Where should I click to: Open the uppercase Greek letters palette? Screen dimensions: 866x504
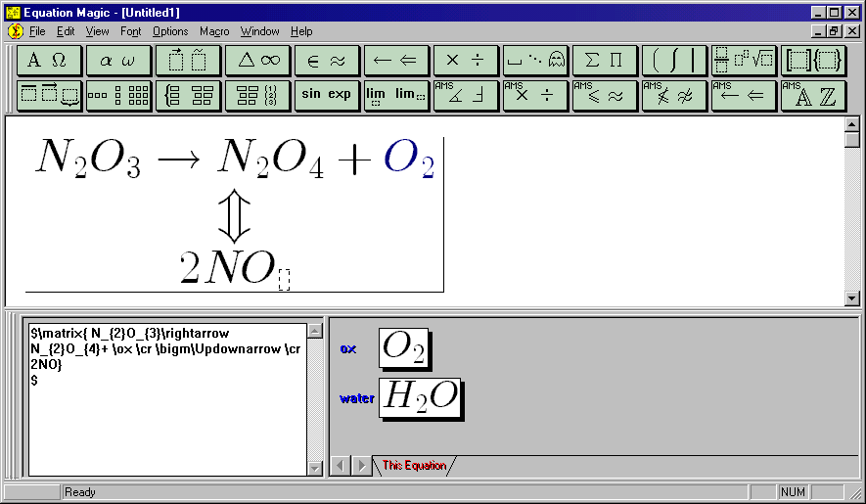coord(49,61)
